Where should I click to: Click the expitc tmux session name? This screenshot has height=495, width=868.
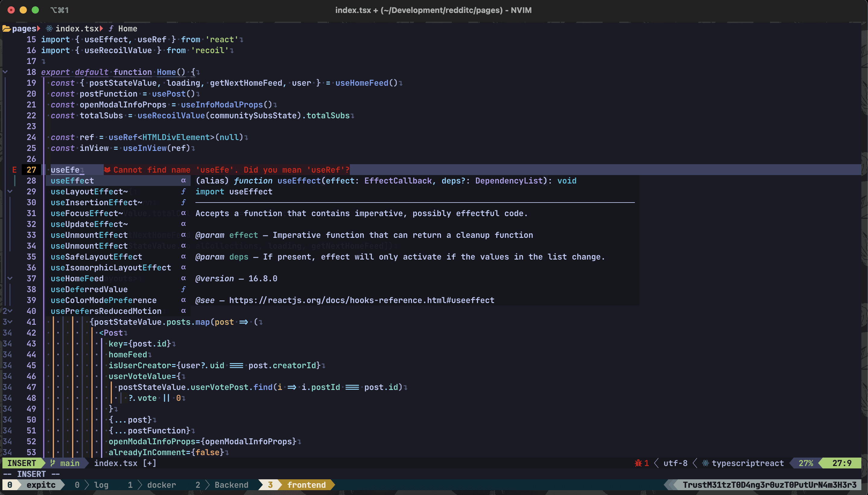(41, 485)
